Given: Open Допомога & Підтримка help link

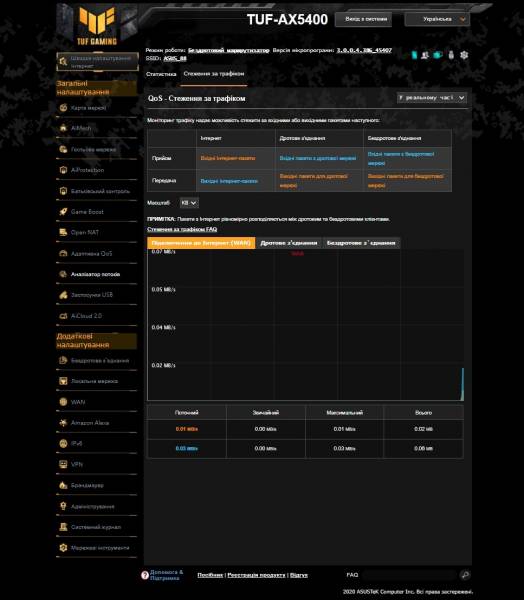Looking at the screenshot, I should 167,575.
